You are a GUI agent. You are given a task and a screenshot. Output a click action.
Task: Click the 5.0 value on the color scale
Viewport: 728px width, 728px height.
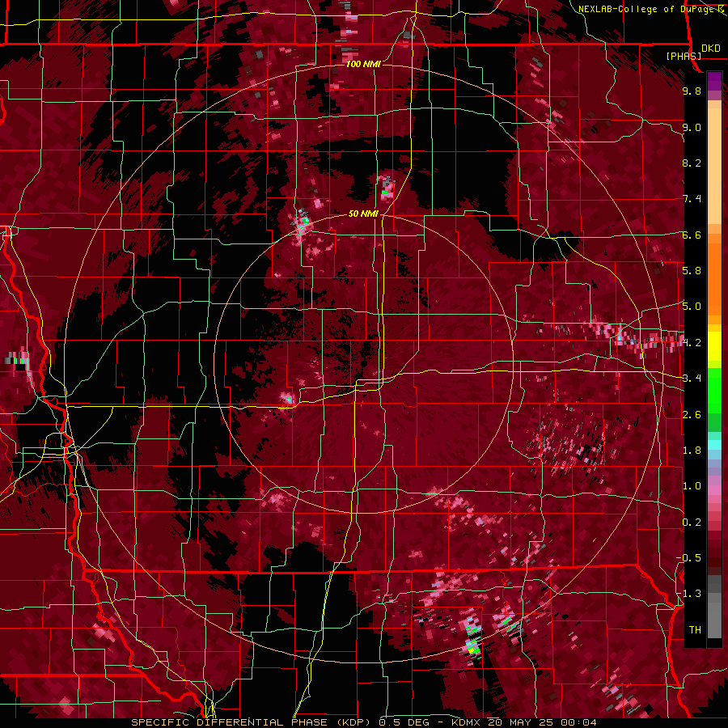[x=692, y=307]
